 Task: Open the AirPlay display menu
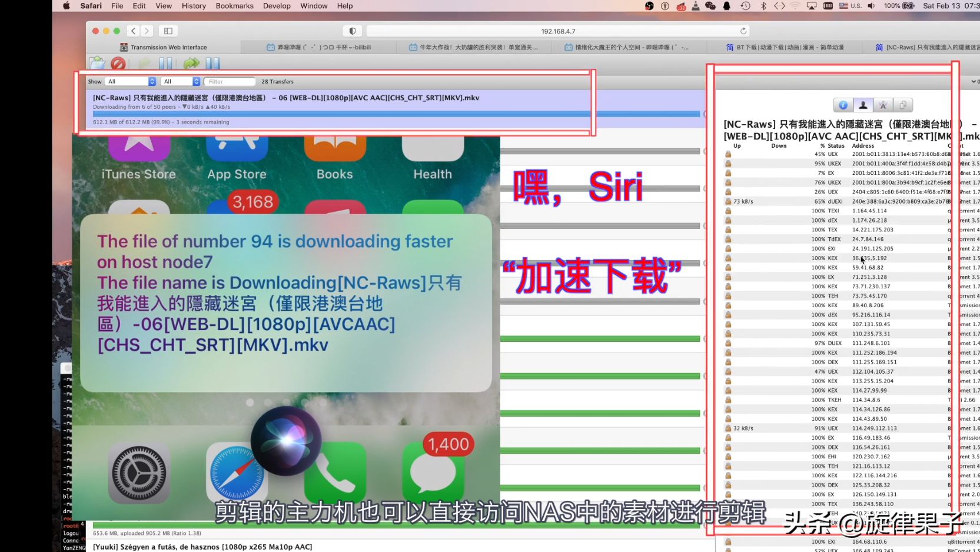(812, 6)
